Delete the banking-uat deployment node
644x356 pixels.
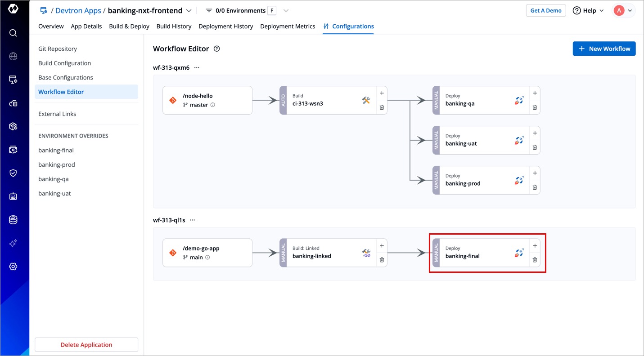pyautogui.click(x=535, y=147)
